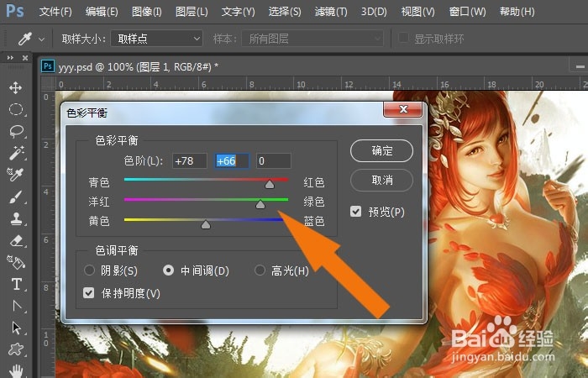This screenshot has height=378, width=588.
Task: Click the second 色阶 field showing +66
Action: point(232,161)
